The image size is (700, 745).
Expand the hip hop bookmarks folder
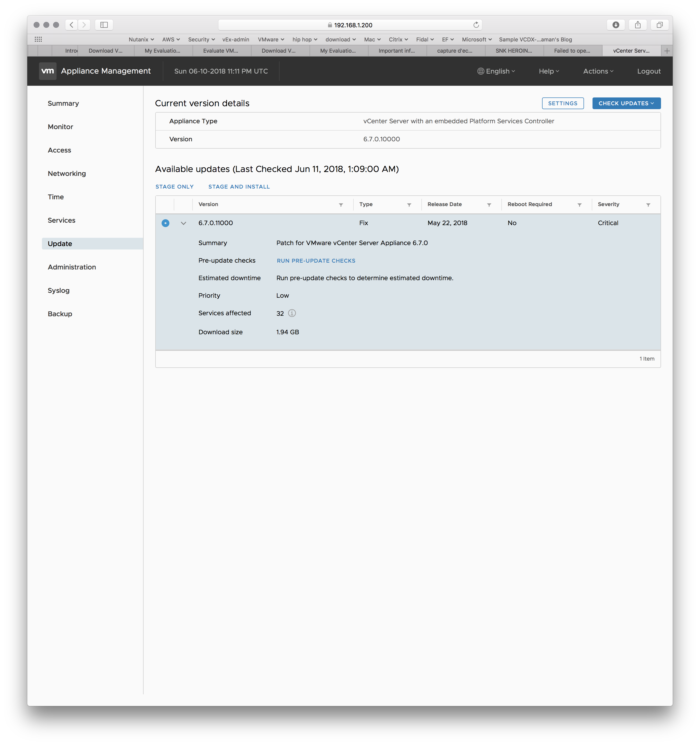click(305, 39)
